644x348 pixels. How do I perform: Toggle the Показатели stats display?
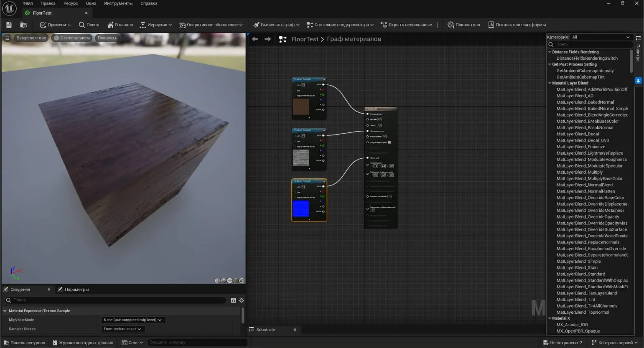click(463, 25)
